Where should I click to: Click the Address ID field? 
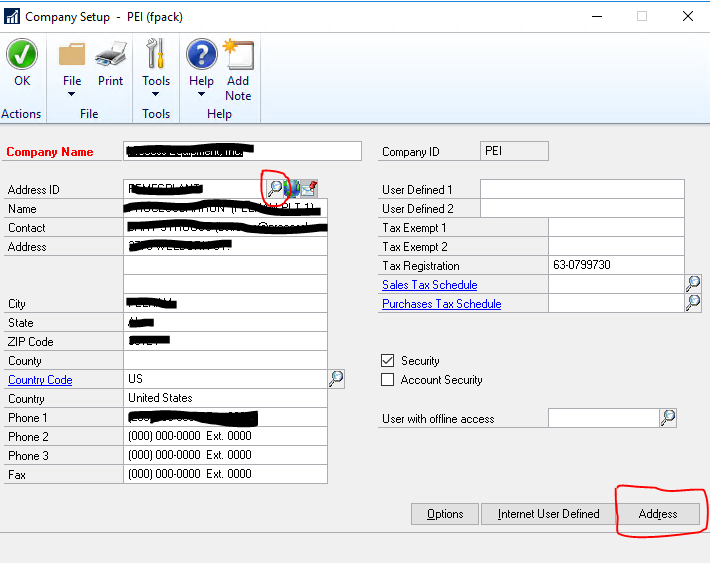tap(195, 189)
